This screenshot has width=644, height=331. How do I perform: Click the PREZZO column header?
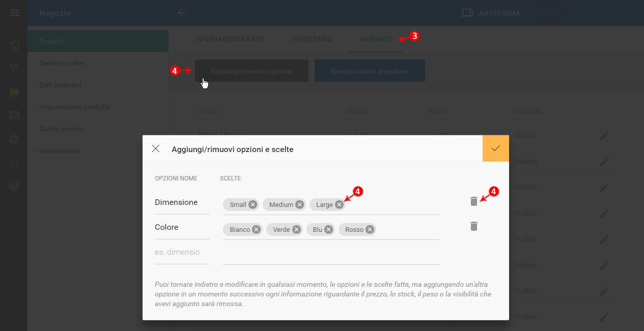click(x=356, y=111)
